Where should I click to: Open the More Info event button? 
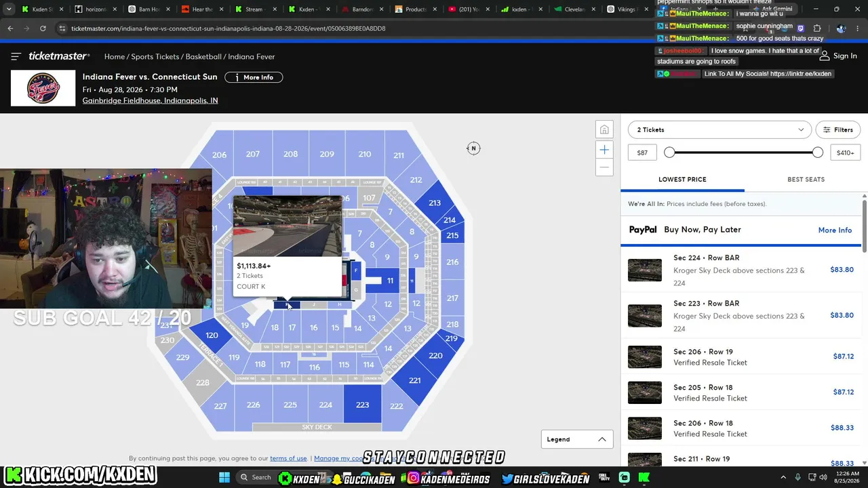pos(254,77)
